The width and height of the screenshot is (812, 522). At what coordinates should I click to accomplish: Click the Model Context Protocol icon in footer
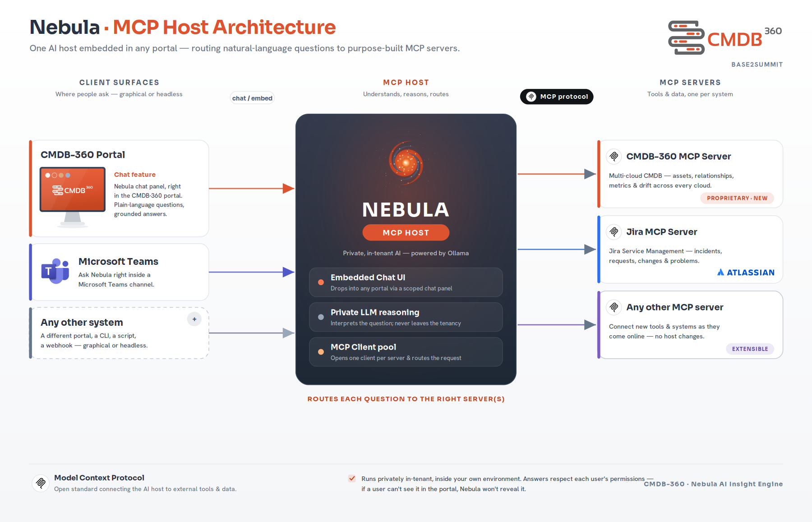[41, 483]
